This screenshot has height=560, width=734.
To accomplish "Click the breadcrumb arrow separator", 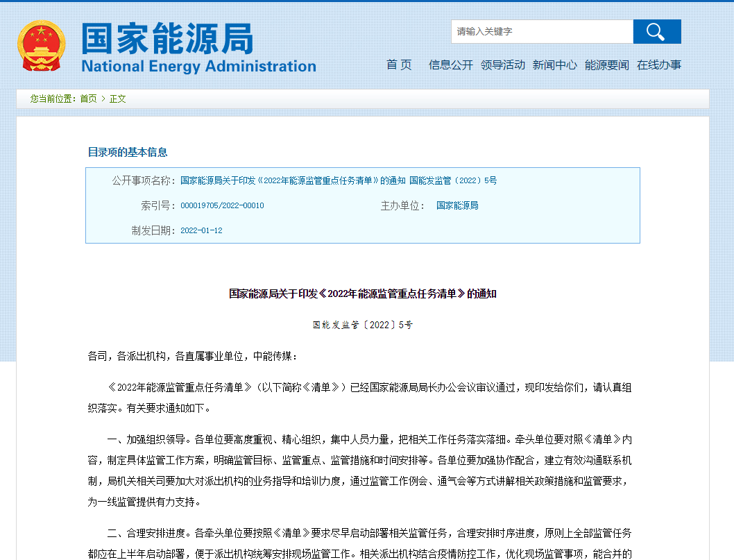I will coord(103,99).
